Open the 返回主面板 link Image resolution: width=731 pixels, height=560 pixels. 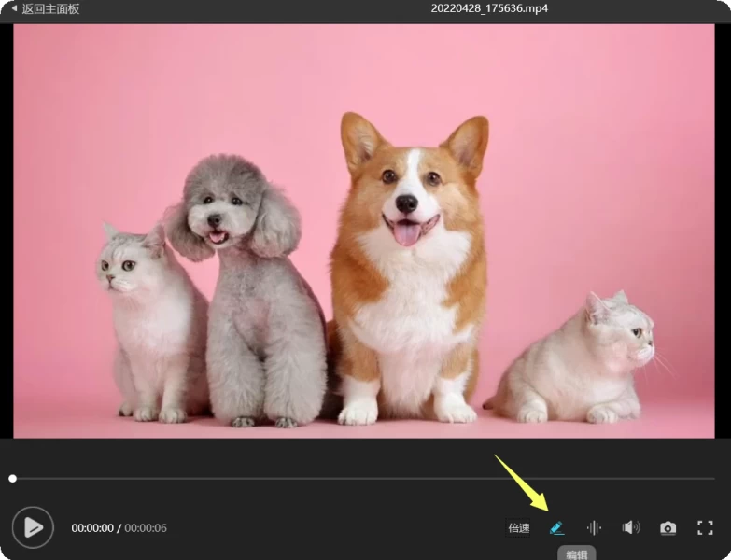point(50,8)
